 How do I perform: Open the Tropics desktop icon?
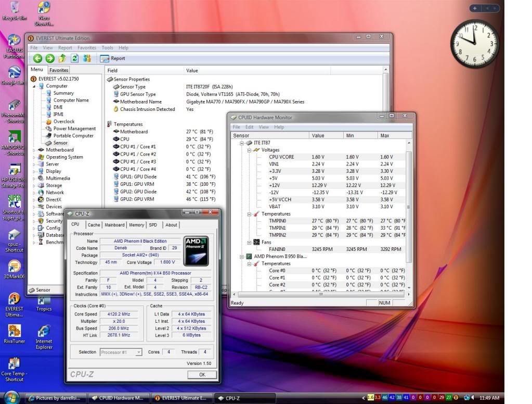coord(44,304)
